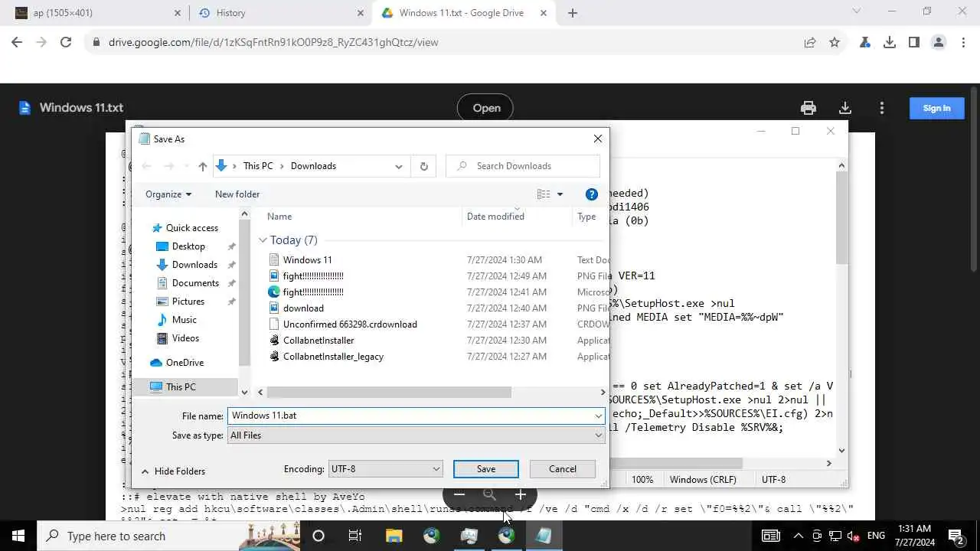
Task: Select Pictures in navigation pane
Action: 188,302
